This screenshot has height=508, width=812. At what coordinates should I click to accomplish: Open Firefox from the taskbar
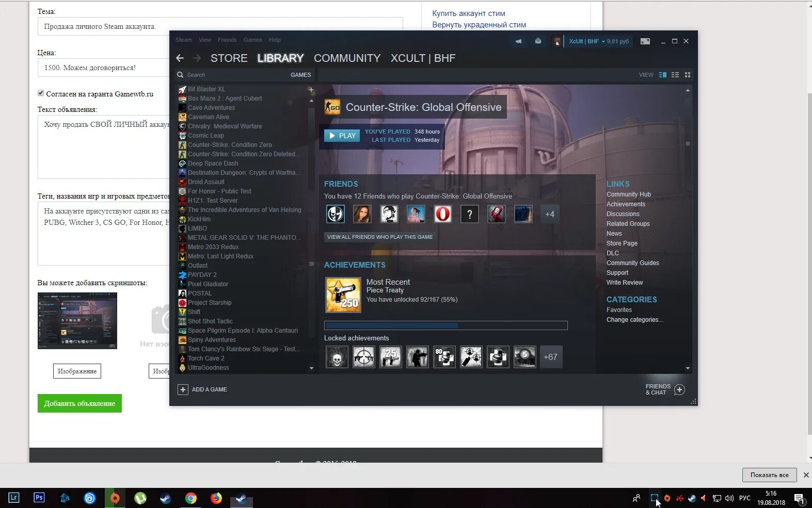coord(216,498)
